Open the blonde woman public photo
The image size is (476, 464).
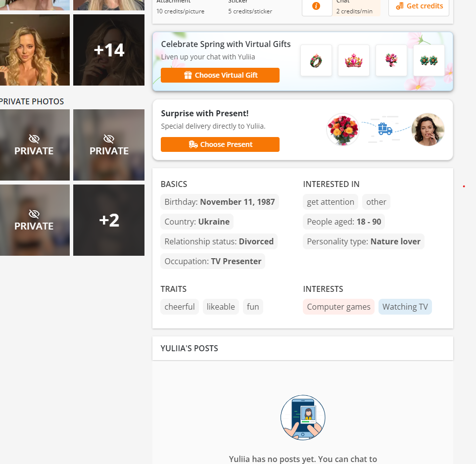pos(35,50)
